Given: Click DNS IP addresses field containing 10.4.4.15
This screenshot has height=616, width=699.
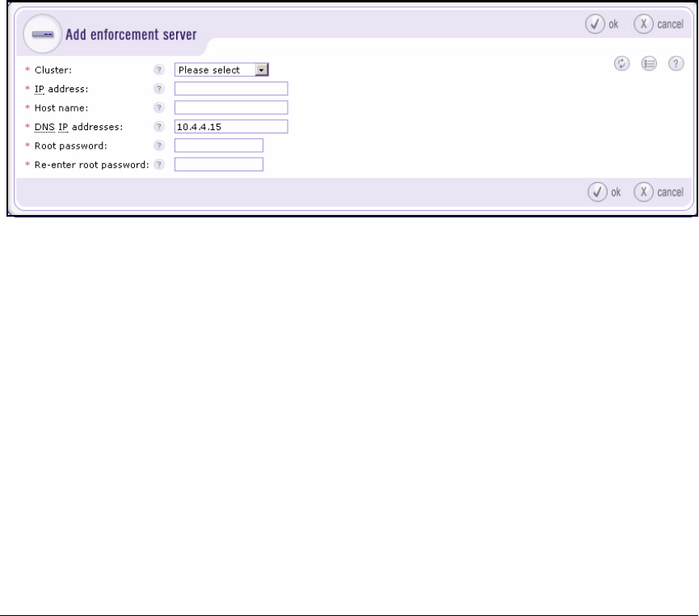Looking at the screenshot, I should pyautogui.click(x=231, y=126).
